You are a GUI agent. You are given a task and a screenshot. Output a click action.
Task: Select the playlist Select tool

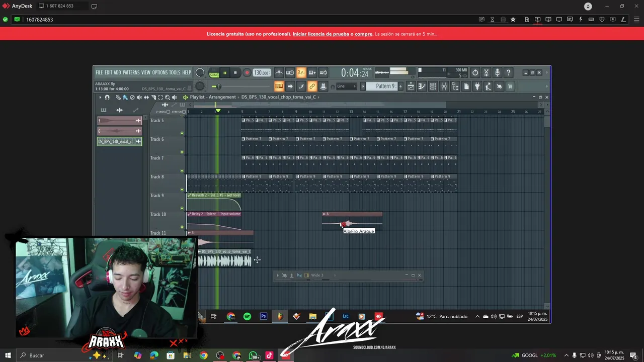click(x=160, y=98)
